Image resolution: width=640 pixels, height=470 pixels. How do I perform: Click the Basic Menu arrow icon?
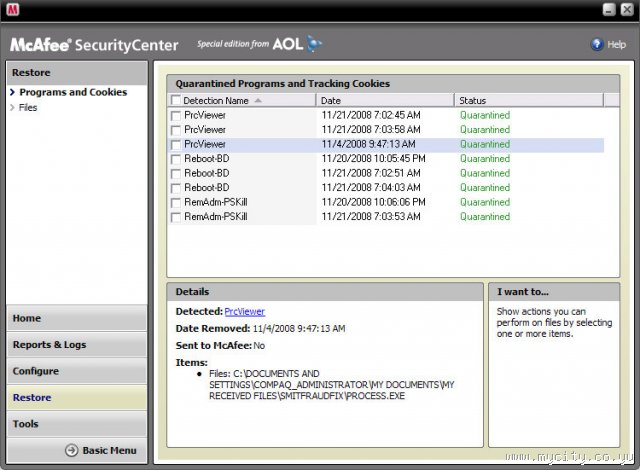[x=71, y=450]
